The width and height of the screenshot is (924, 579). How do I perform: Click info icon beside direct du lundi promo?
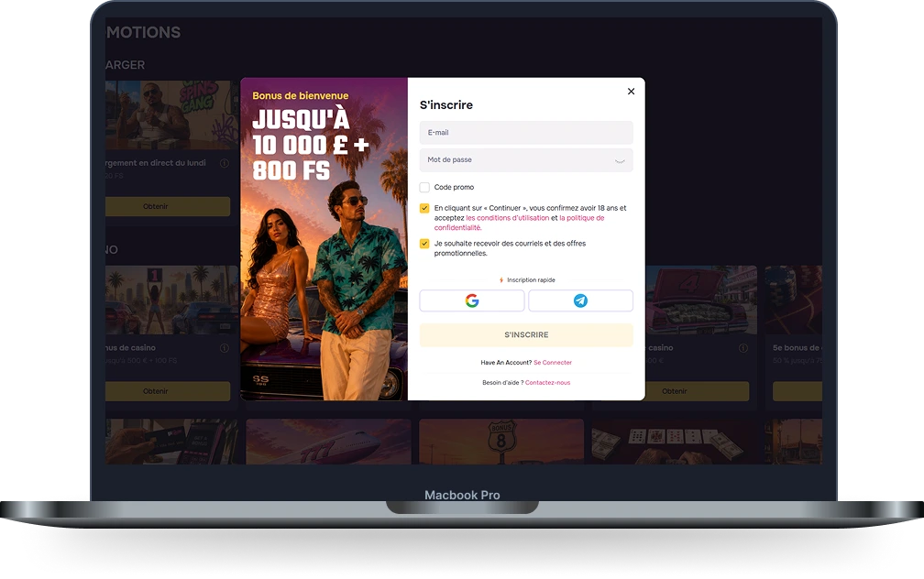pyautogui.click(x=225, y=163)
